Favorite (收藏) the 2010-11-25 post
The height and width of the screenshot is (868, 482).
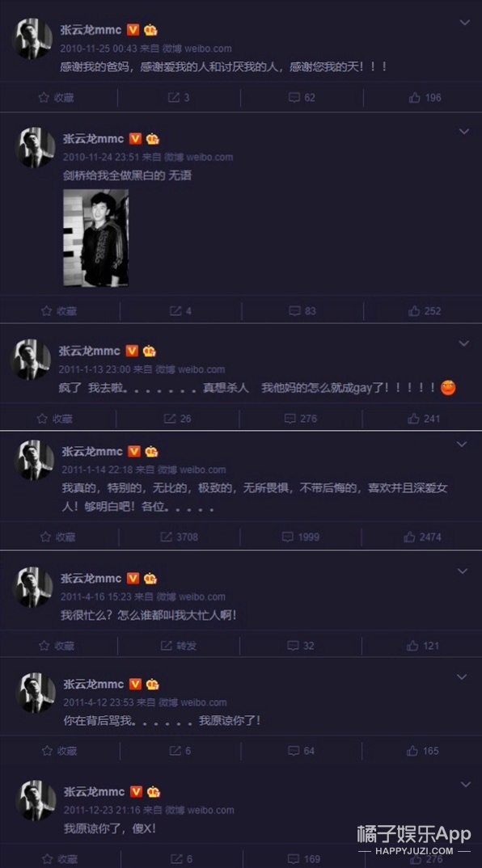(x=56, y=98)
